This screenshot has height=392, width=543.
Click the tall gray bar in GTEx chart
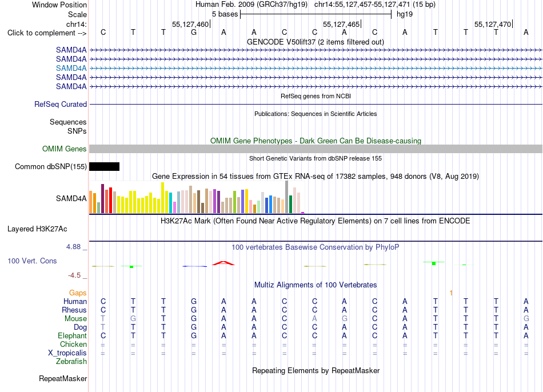(287, 197)
